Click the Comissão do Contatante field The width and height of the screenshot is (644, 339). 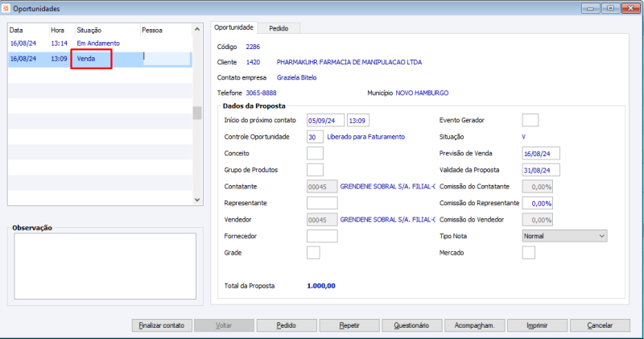[537, 187]
